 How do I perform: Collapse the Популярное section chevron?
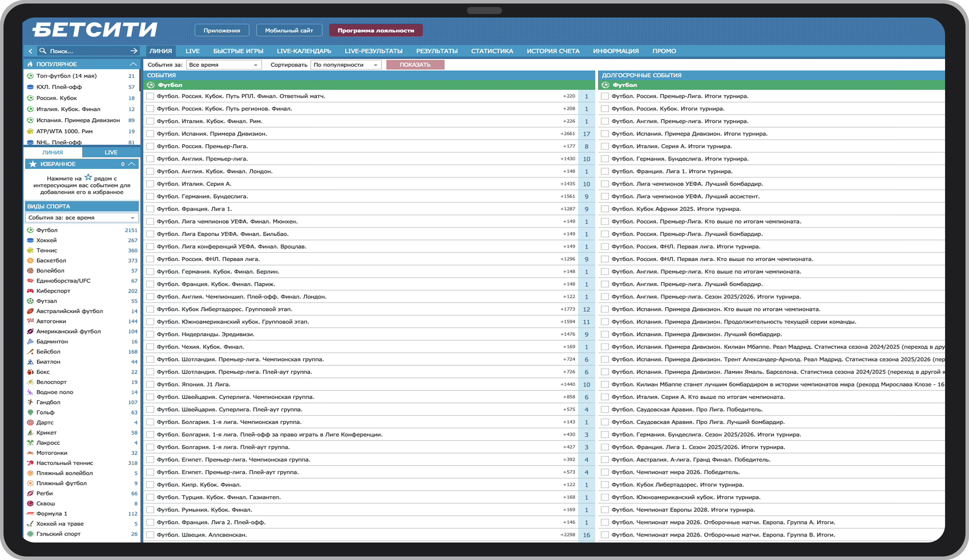[133, 64]
